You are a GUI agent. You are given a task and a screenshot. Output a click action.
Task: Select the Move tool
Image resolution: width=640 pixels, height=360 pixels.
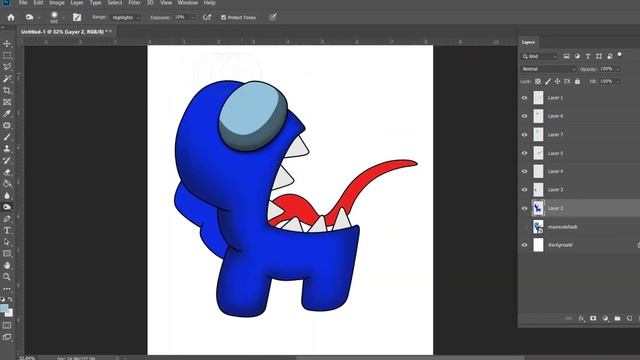pyautogui.click(x=7, y=44)
